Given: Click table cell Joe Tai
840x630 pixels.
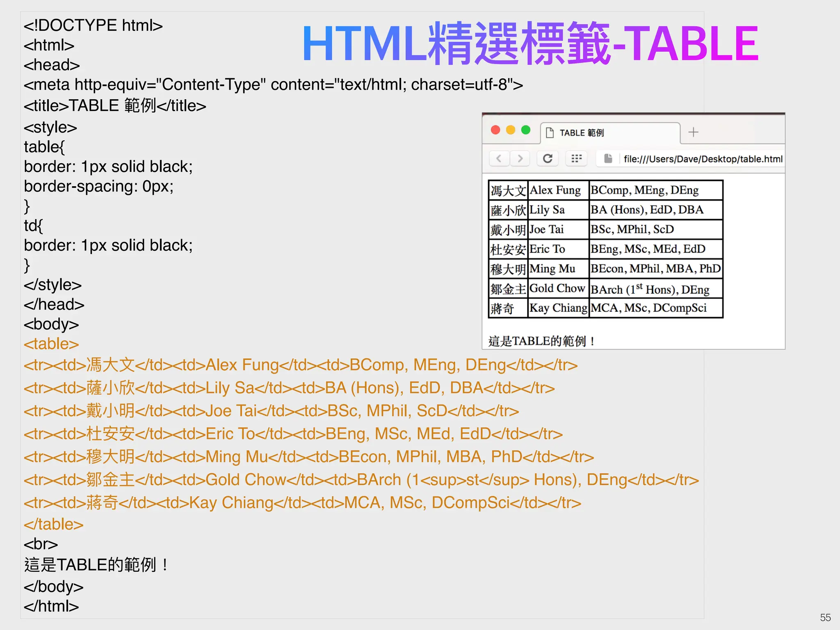Looking at the screenshot, I should click(x=558, y=230).
